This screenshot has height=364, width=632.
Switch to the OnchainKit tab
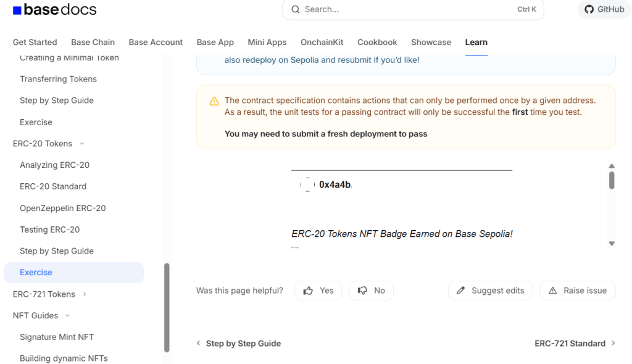coord(322,42)
